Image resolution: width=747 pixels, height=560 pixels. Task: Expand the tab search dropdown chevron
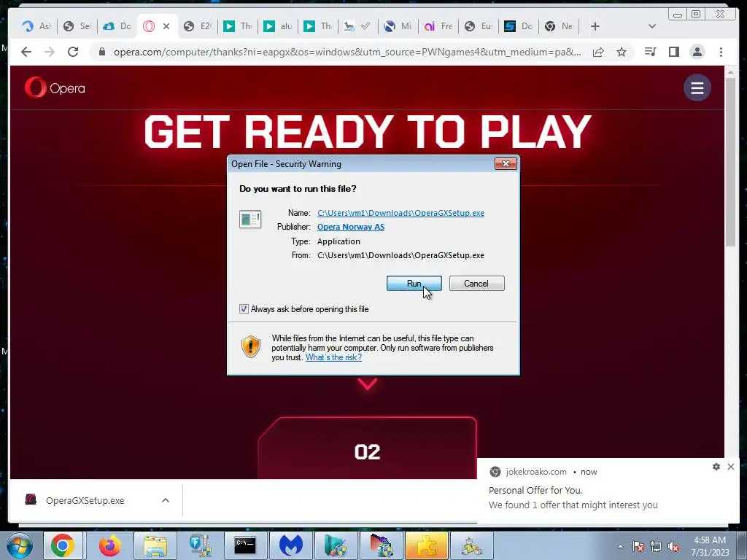[652, 26]
